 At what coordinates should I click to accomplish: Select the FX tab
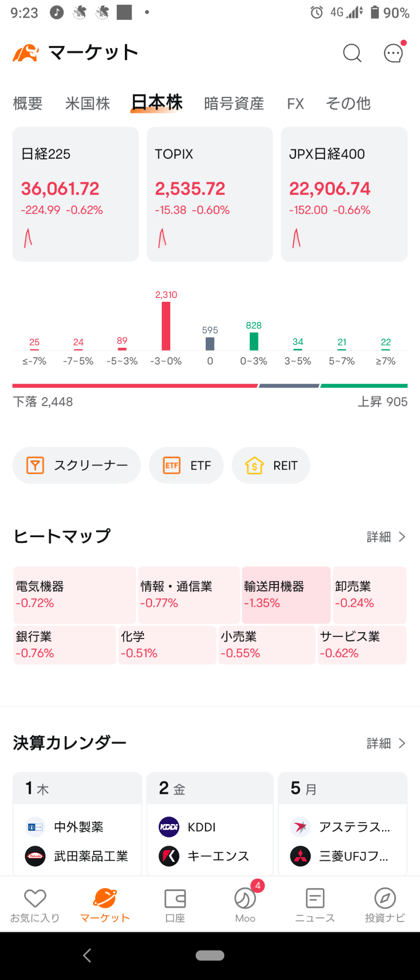(296, 103)
